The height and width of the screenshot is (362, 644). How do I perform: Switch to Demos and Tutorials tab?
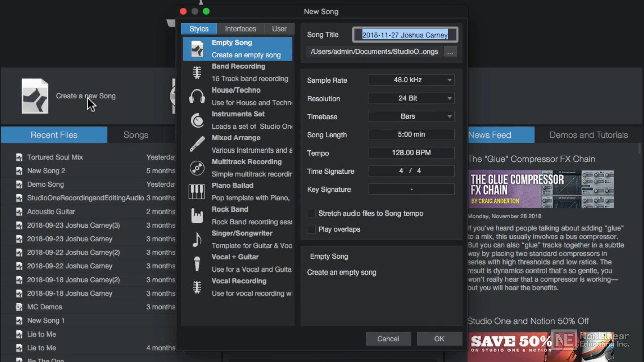(x=589, y=135)
